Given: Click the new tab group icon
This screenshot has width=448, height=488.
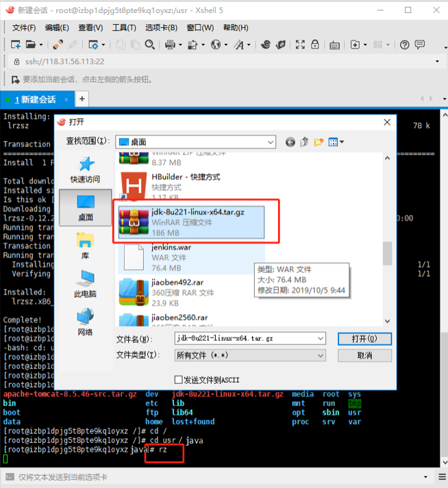Looking at the screenshot, I should 355,44.
